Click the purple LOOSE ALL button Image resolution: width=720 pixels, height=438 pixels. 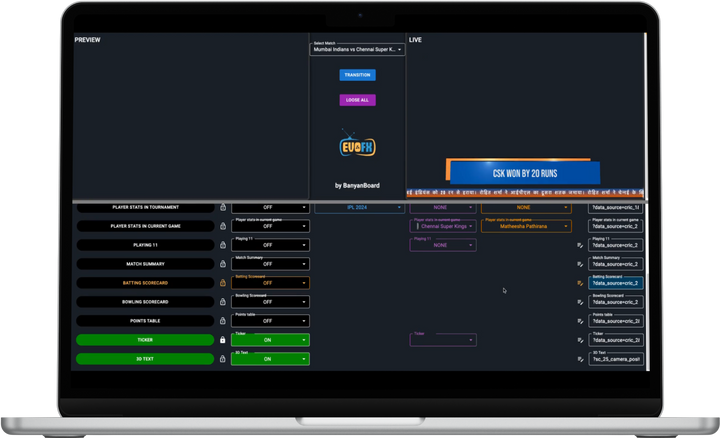(357, 100)
